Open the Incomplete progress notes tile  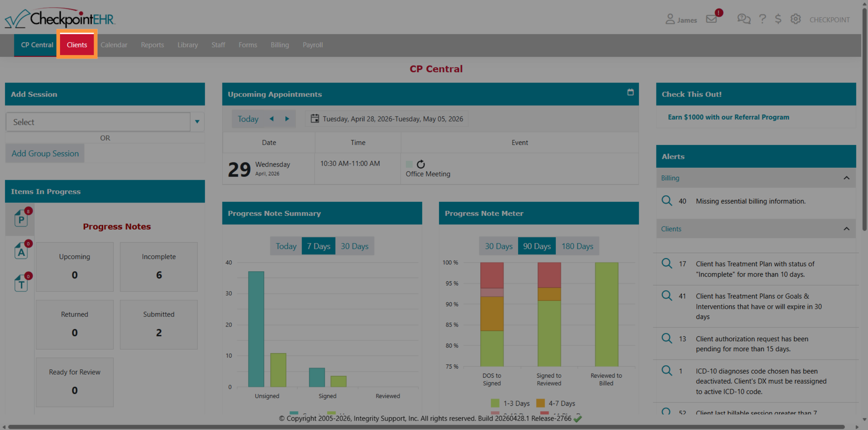(x=159, y=267)
